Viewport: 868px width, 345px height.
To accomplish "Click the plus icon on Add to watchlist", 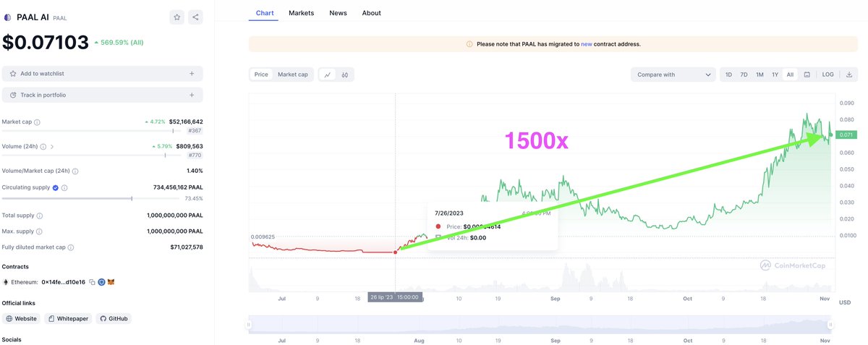I will (192, 74).
